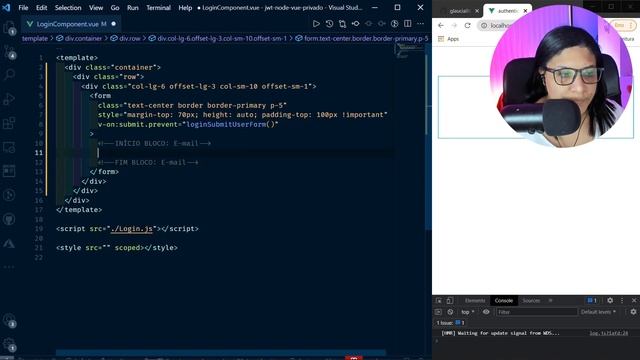Screen dimensions: 640x360
Task: Toggle device toolbar in DevTools
Action: pos(449,300)
